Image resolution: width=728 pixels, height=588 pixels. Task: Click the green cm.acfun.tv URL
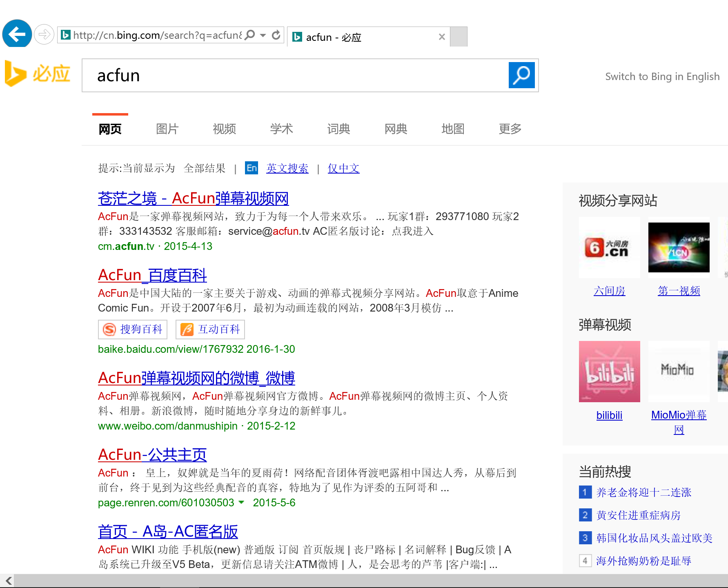[126, 246]
